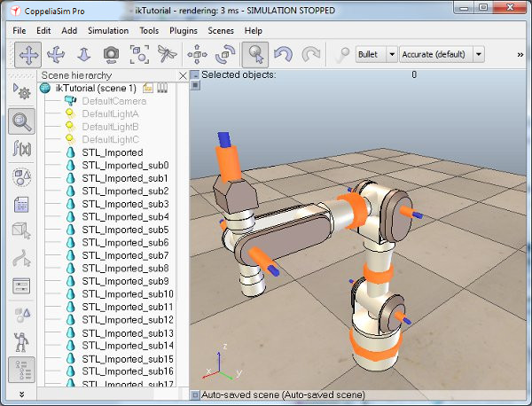Select STL_Imported_sub3 in hierarchy
This screenshot has height=406, width=532.
pyautogui.click(x=125, y=204)
